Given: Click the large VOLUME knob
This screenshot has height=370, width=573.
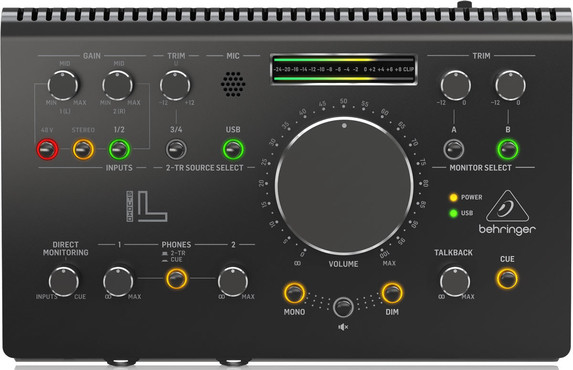Looking at the screenshot, I should click(x=344, y=186).
